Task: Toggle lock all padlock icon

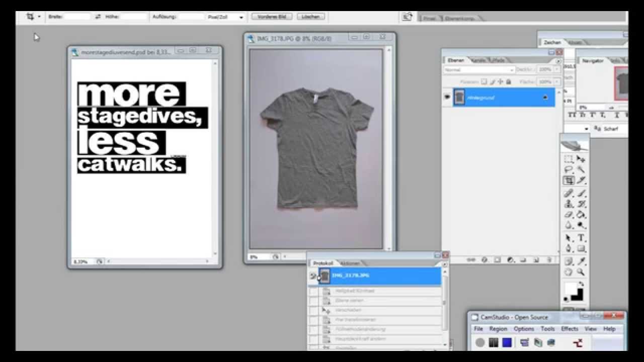Action: 509,81
